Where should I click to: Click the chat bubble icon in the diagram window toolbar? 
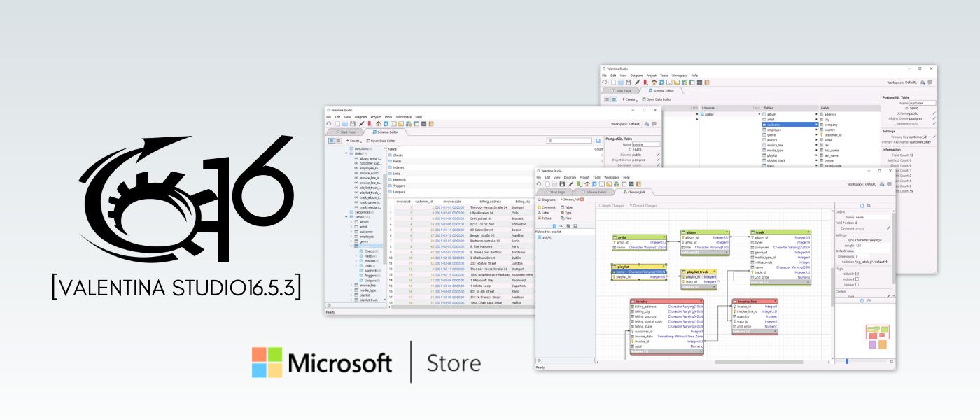(889, 184)
